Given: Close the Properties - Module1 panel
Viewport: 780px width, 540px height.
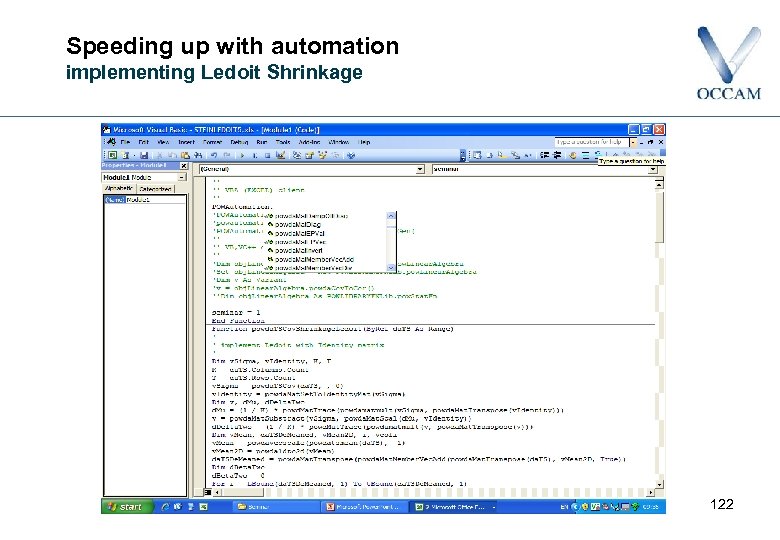Looking at the screenshot, I should [x=184, y=166].
